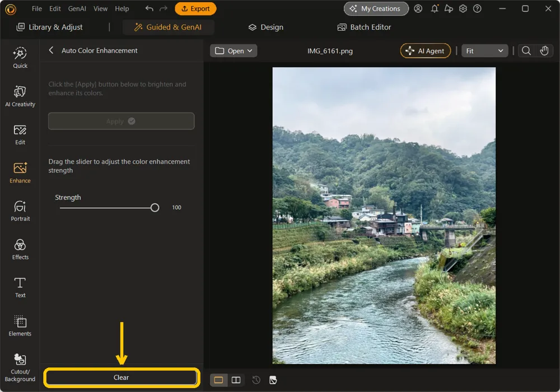Open the GenAI menu
This screenshot has width=560, height=392.
pos(77,8)
